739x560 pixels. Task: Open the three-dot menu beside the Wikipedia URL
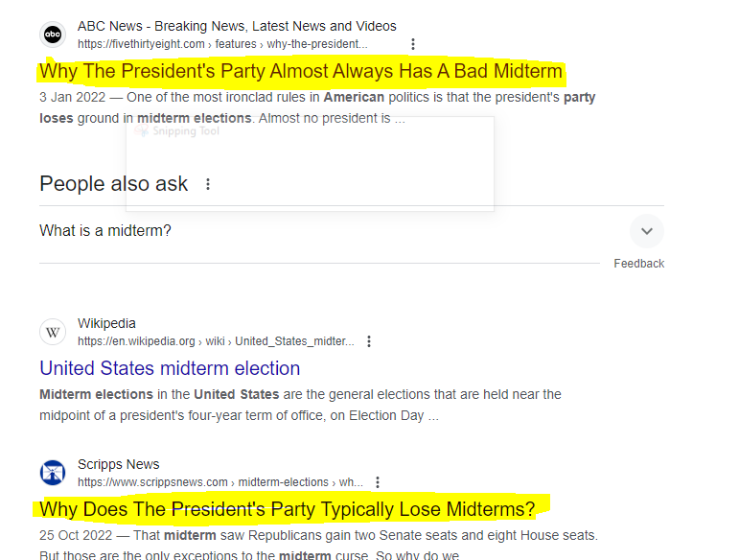[x=369, y=341]
